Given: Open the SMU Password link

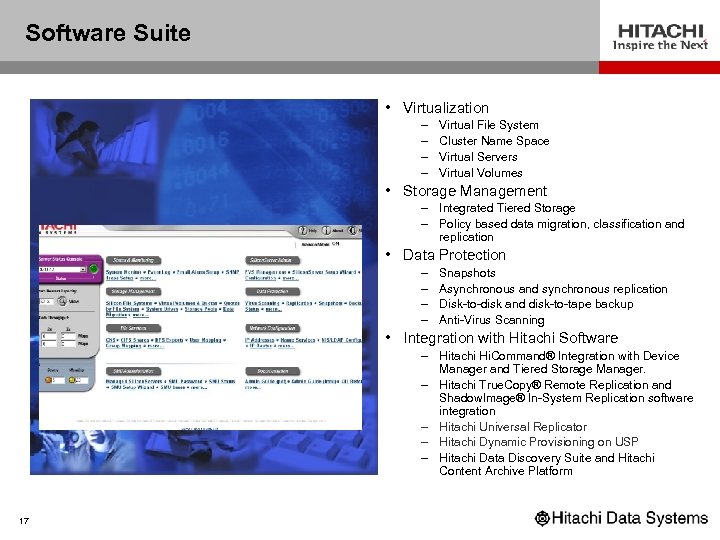Looking at the screenshot, I should [x=185, y=381].
